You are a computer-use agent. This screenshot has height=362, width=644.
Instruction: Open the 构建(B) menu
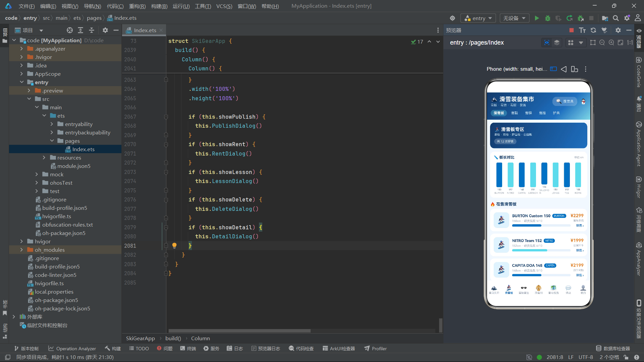(159, 6)
